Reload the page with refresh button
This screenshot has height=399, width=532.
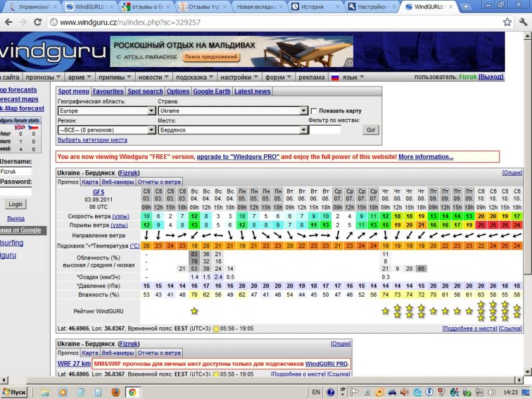[38, 22]
